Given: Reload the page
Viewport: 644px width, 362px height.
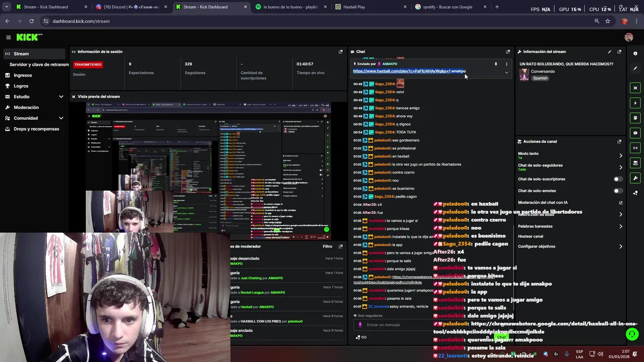Looking at the screenshot, I should [x=31, y=21].
